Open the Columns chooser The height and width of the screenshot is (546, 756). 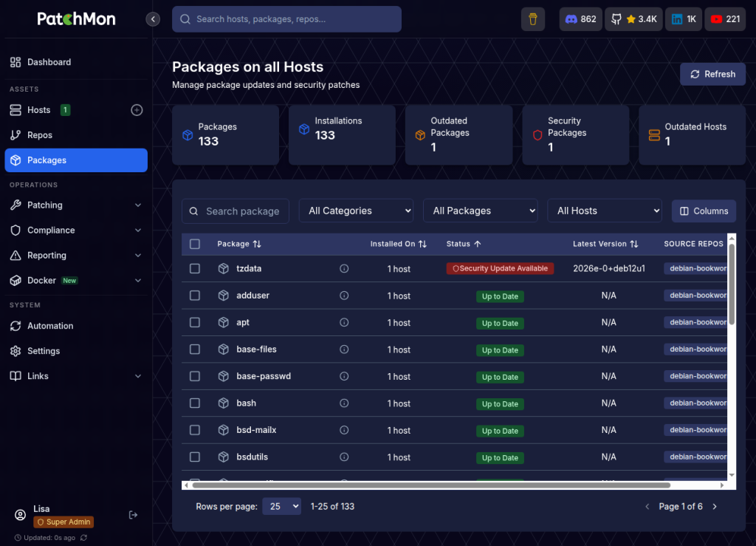tap(704, 211)
